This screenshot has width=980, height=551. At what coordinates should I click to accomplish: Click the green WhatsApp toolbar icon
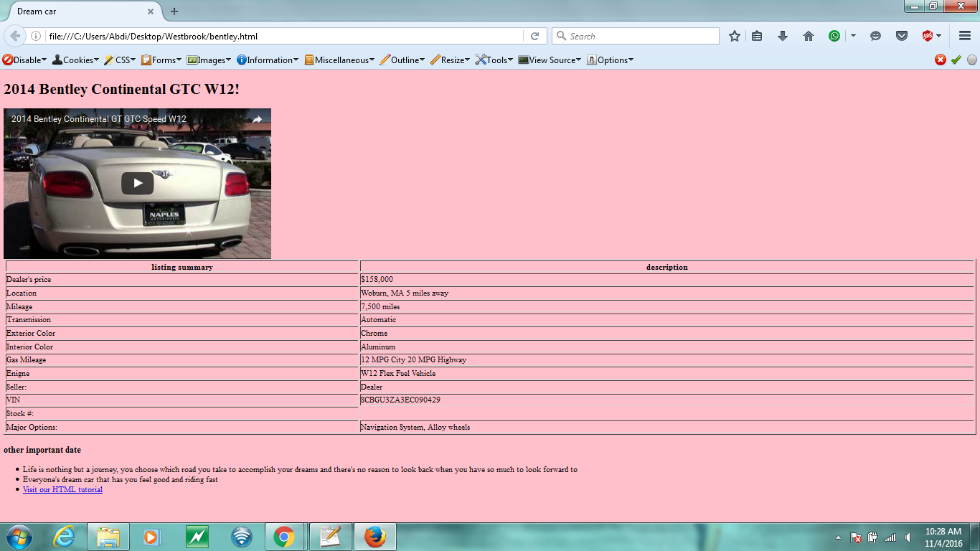click(x=834, y=36)
